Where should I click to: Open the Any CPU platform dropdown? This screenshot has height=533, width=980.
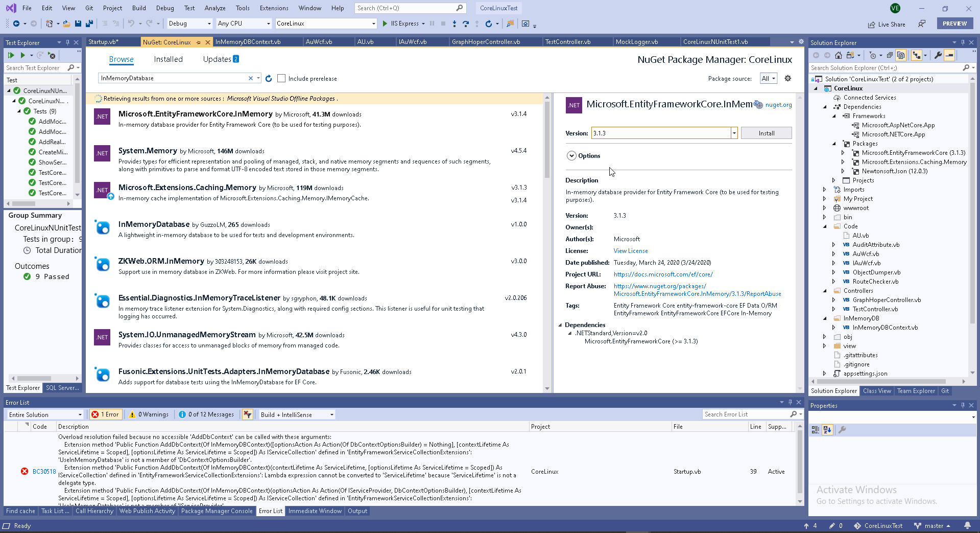point(243,24)
